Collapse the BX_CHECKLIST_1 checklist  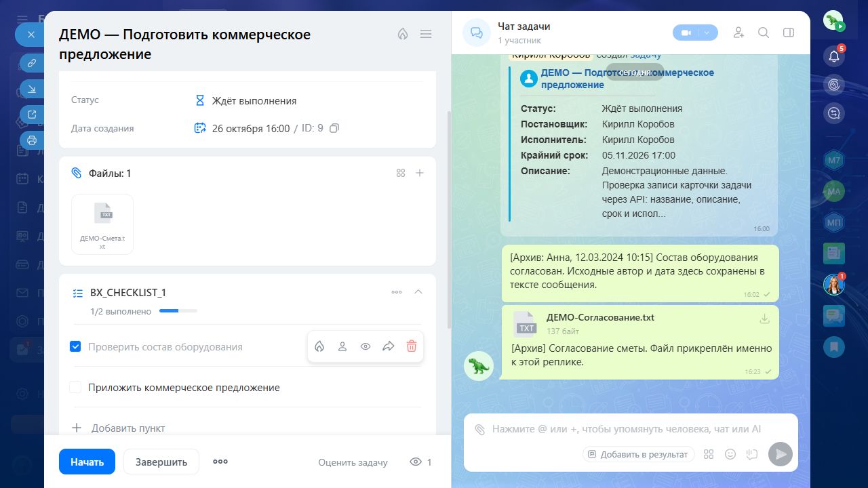(418, 291)
